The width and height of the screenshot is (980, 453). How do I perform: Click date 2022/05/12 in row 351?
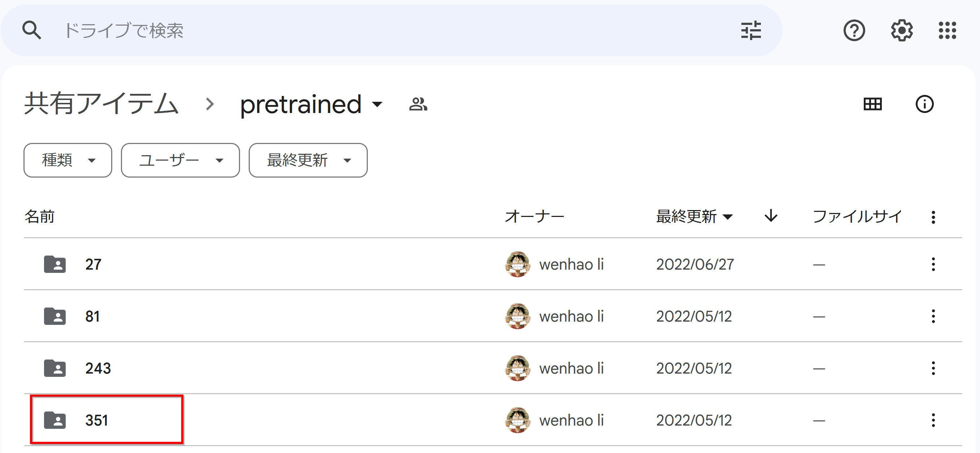pos(694,420)
